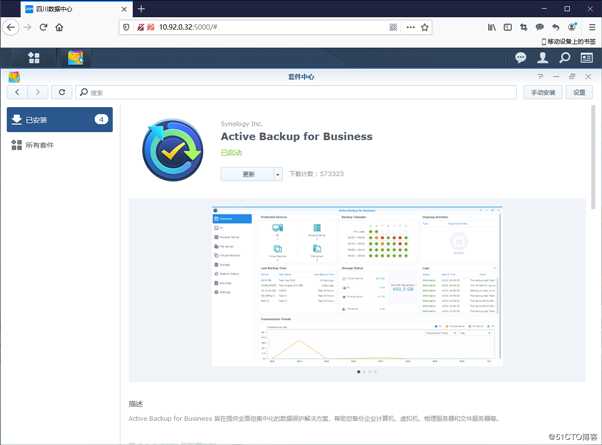Select the 四川数据中心 browser tab
This screenshot has height=445, width=602.
click(76, 9)
